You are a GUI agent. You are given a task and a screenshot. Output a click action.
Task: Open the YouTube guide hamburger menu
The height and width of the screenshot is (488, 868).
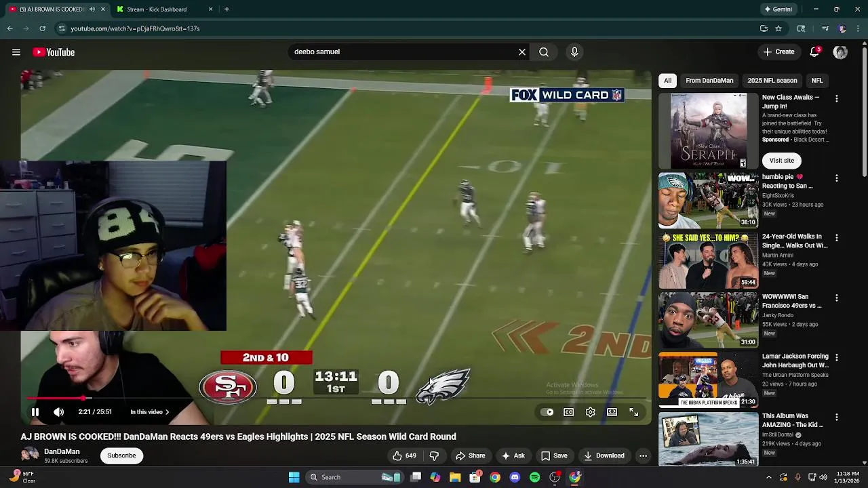[x=16, y=52]
